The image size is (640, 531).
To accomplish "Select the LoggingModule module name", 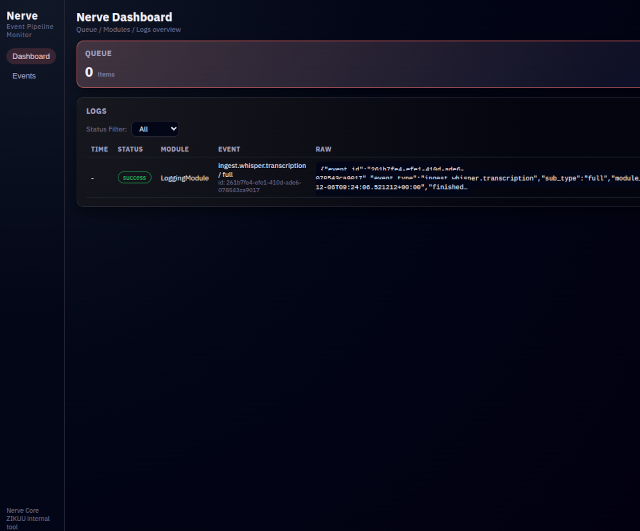I will tap(185, 177).
